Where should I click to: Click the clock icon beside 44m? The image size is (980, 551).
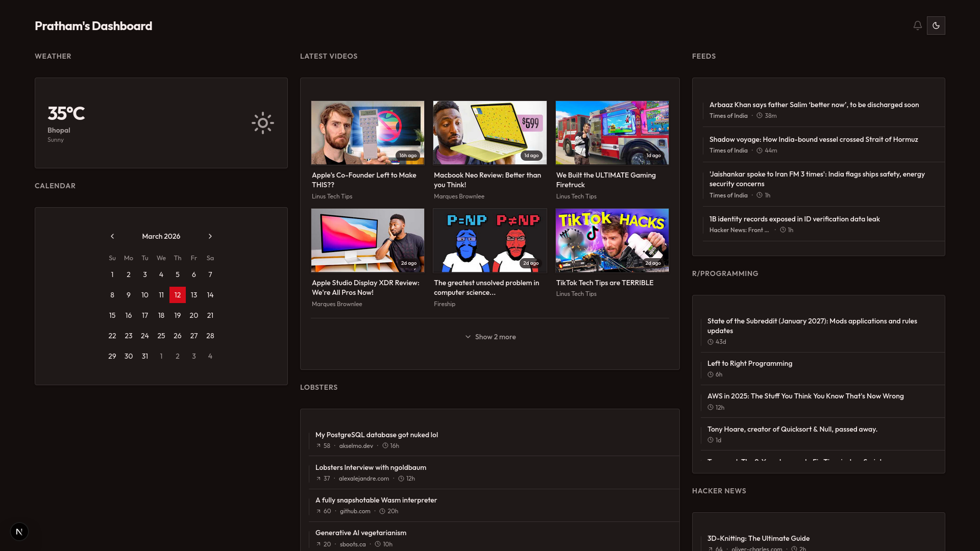click(759, 151)
